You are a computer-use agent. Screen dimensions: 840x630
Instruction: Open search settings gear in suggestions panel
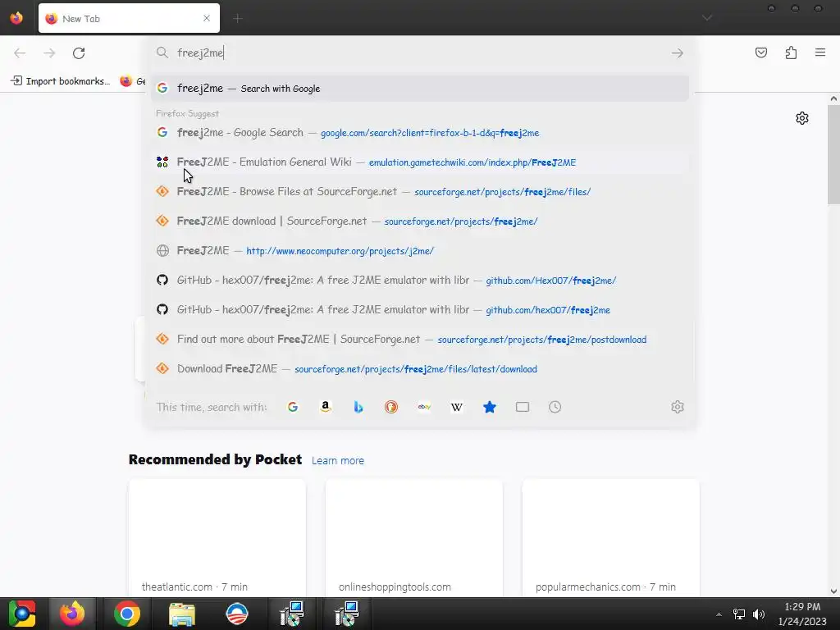(677, 407)
